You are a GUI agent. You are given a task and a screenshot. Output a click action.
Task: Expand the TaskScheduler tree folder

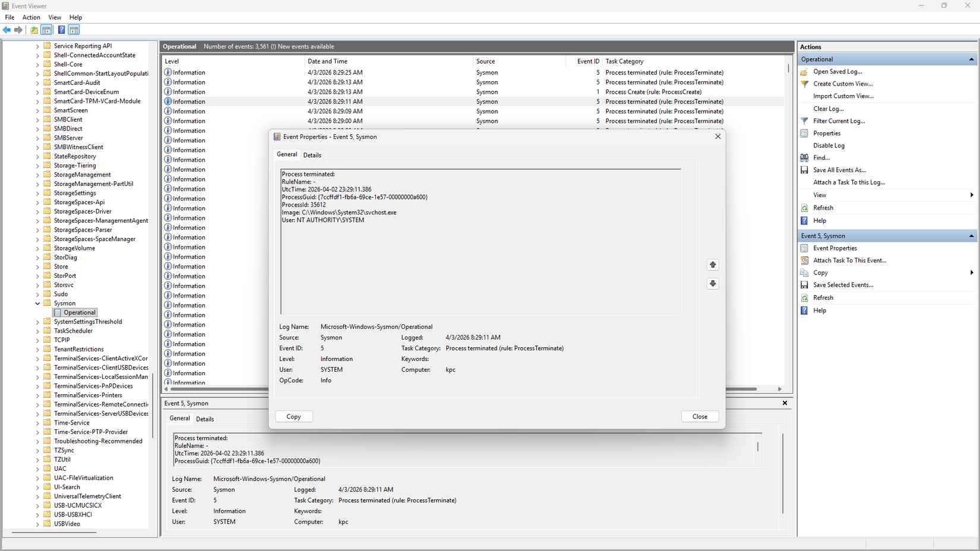point(37,331)
